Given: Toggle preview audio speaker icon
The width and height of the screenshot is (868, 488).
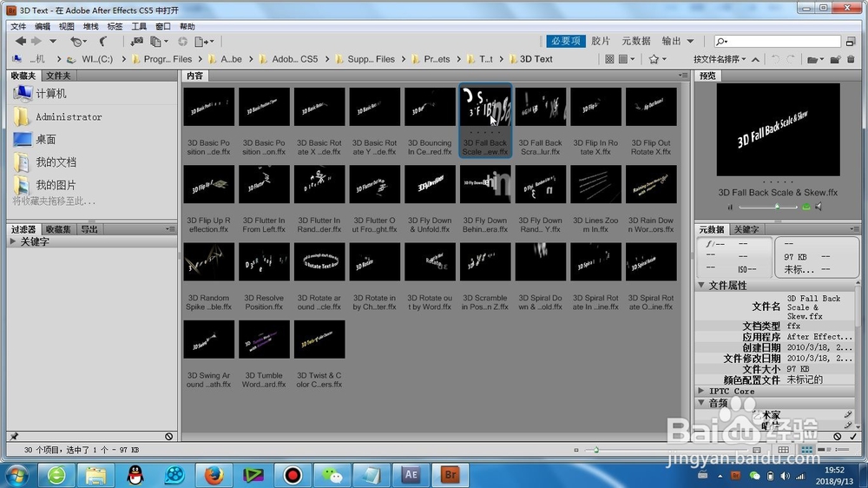Looking at the screenshot, I should pos(819,208).
